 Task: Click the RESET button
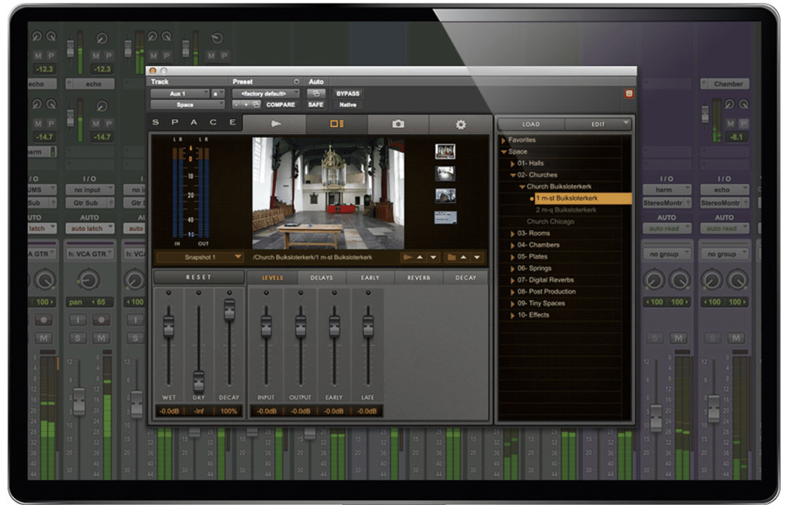[x=199, y=277]
